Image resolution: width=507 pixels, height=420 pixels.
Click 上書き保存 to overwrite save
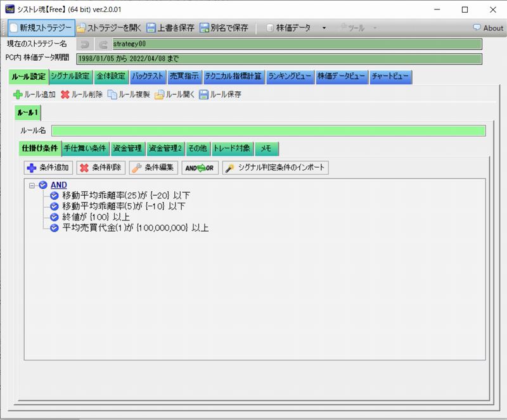pyautogui.click(x=170, y=28)
